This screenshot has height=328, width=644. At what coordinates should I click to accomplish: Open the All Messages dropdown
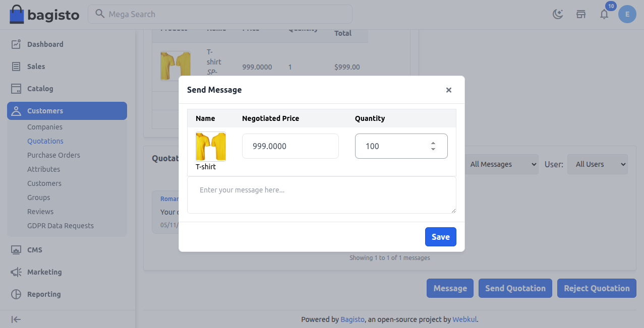tap(502, 164)
